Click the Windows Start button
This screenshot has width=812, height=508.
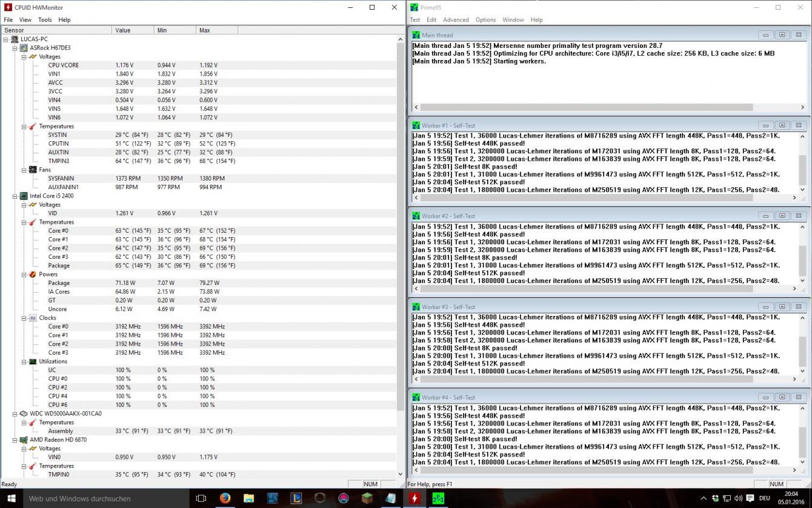click(11, 498)
